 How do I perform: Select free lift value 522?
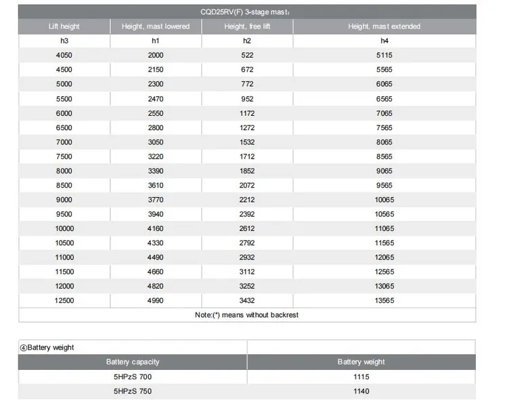tap(247, 55)
